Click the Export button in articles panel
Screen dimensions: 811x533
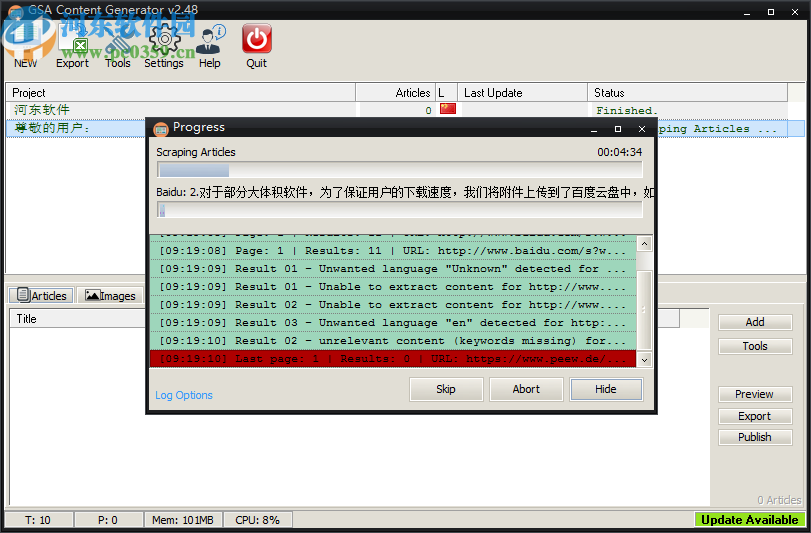[x=755, y=416]
